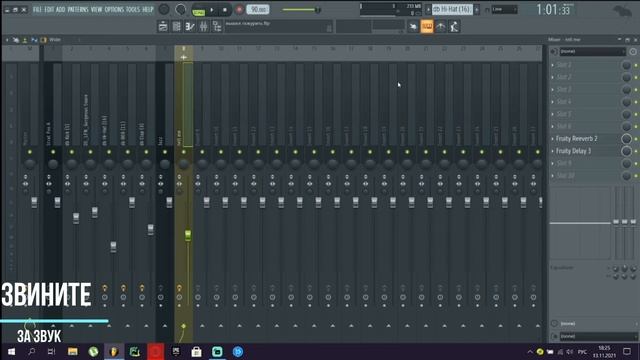This screenshot has height=360, width=640.
Task: Click the tempo display showing 90
Action: pos(258,9)
